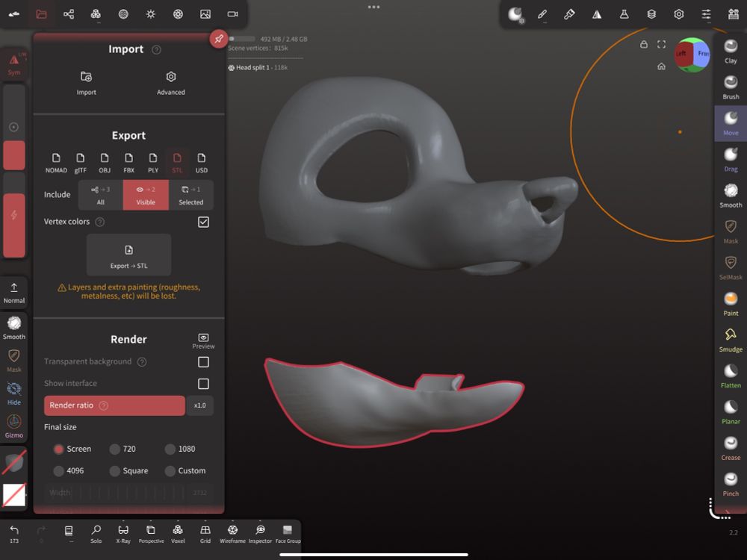Select the Pinch tool

coord(731,485)
